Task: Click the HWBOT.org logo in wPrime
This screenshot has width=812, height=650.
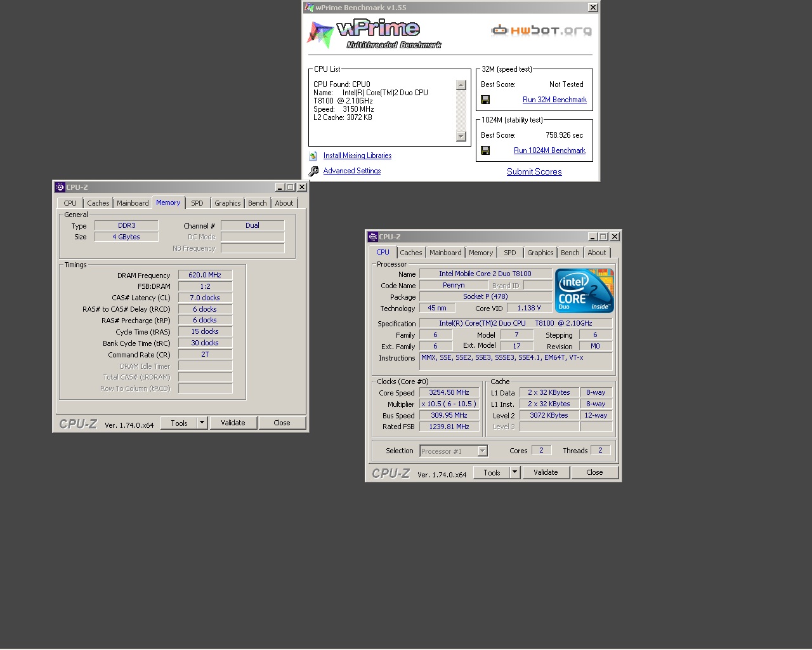Action: 541,30
